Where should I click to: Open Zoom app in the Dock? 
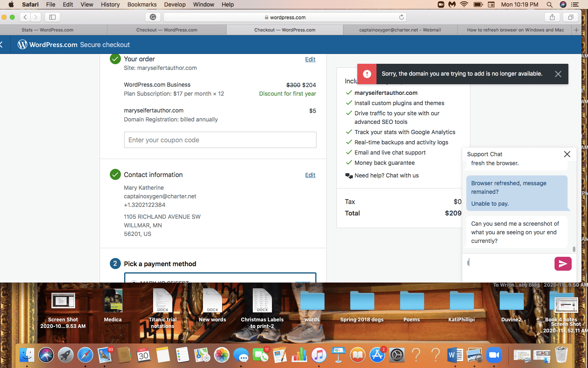coord(494,355)
